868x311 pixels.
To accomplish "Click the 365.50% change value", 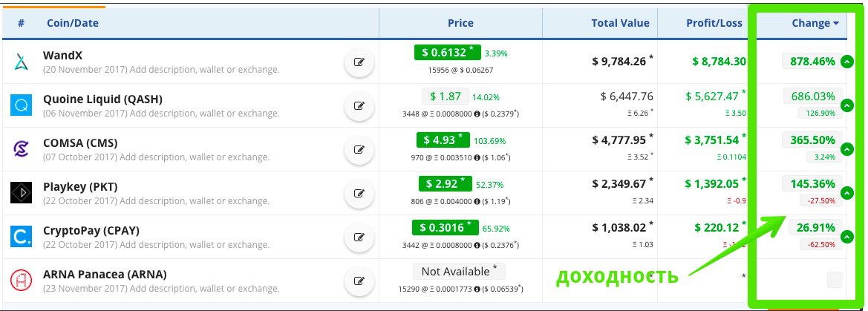I will [x=812, y=140].
